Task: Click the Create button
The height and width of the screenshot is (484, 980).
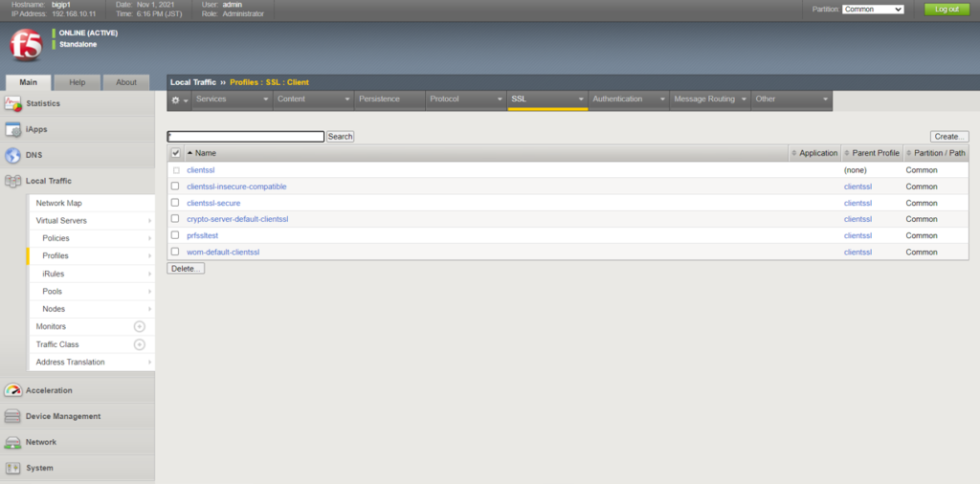Action: (948, 137)
